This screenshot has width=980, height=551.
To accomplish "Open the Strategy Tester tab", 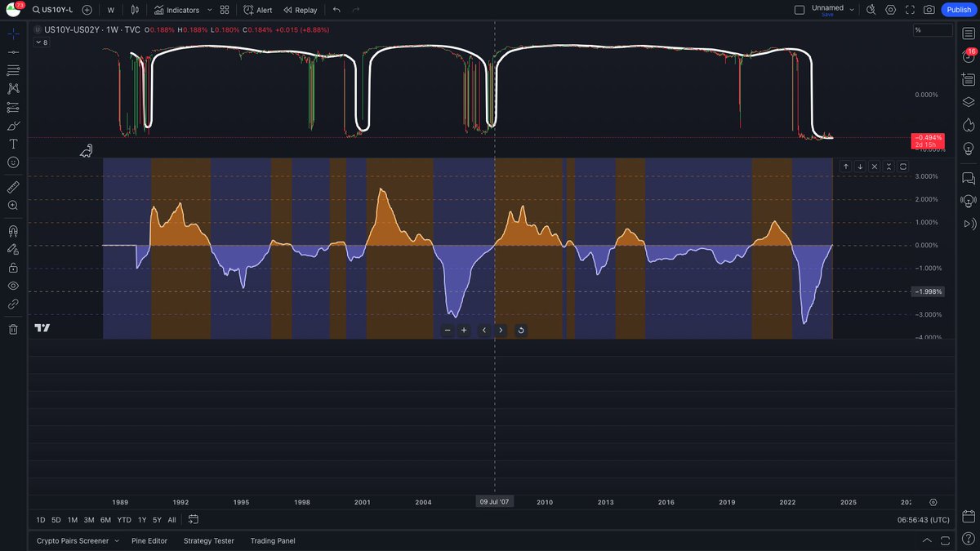I will (x=208, y=540).
